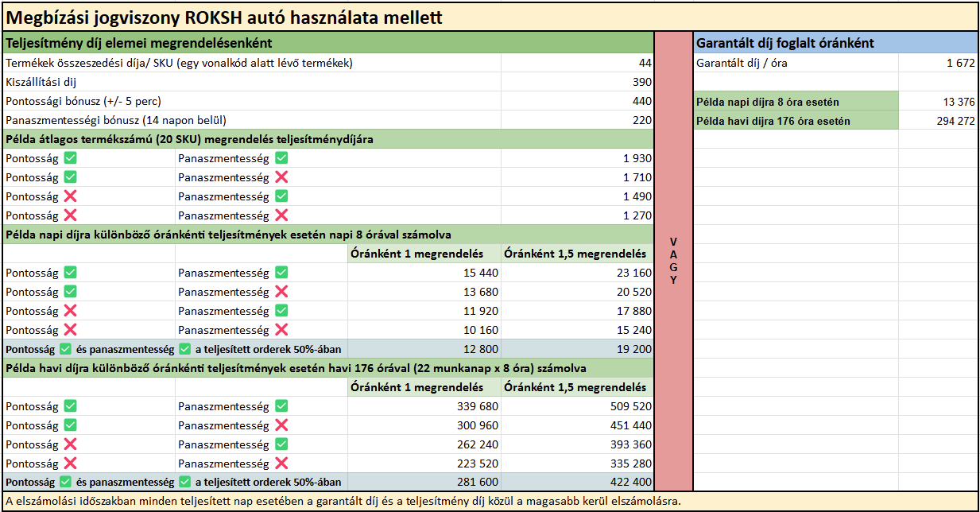980x512 pixels.
Task: Click Panaszmentesség red cross in the 1 270 row
Action: tap(281, 215)
